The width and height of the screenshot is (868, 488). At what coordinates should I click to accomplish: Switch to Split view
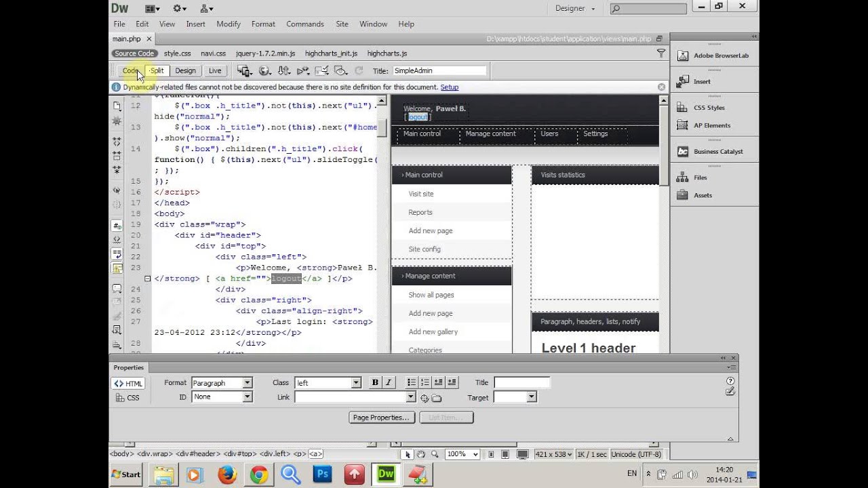point(157,70)
